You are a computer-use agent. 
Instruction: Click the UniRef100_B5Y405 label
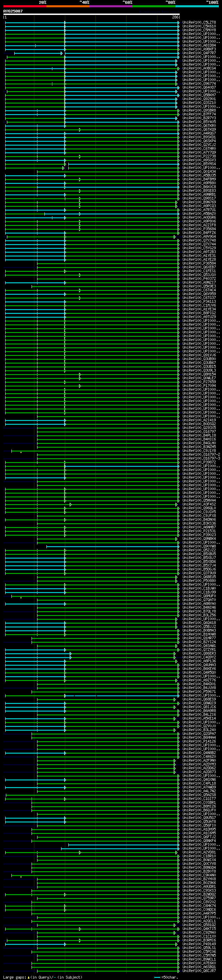199,122
